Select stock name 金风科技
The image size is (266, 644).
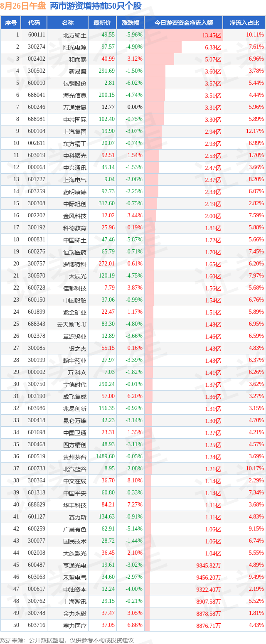click(75, 216)
